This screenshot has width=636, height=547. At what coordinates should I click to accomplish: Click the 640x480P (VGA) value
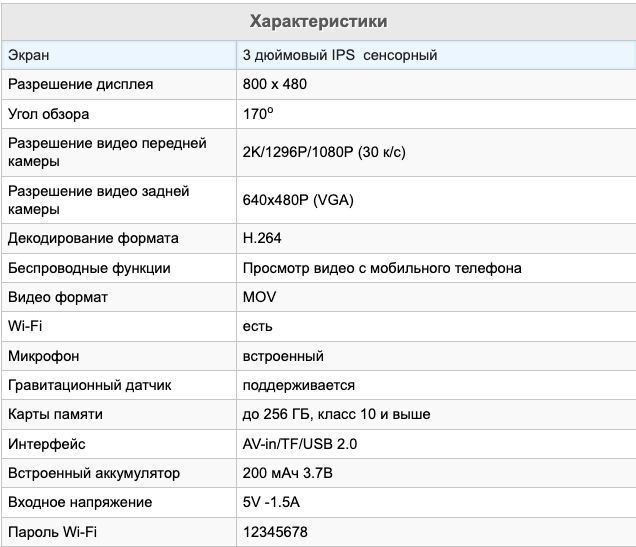(298, 200)
